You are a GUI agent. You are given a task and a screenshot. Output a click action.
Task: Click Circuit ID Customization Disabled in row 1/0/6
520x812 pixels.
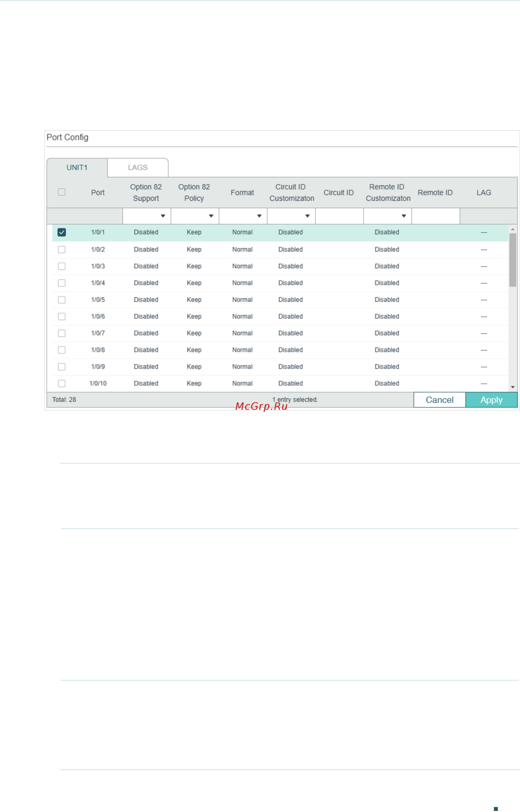coord(290,316)
